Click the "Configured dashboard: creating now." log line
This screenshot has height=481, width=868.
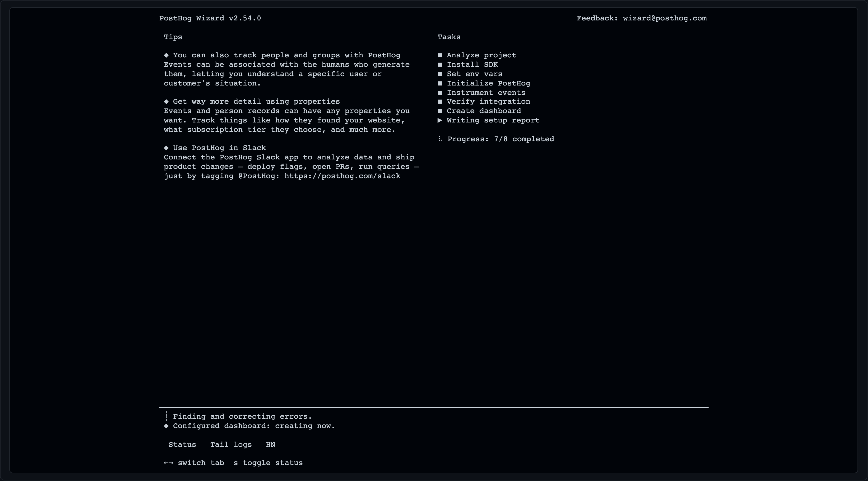[254, 426]
